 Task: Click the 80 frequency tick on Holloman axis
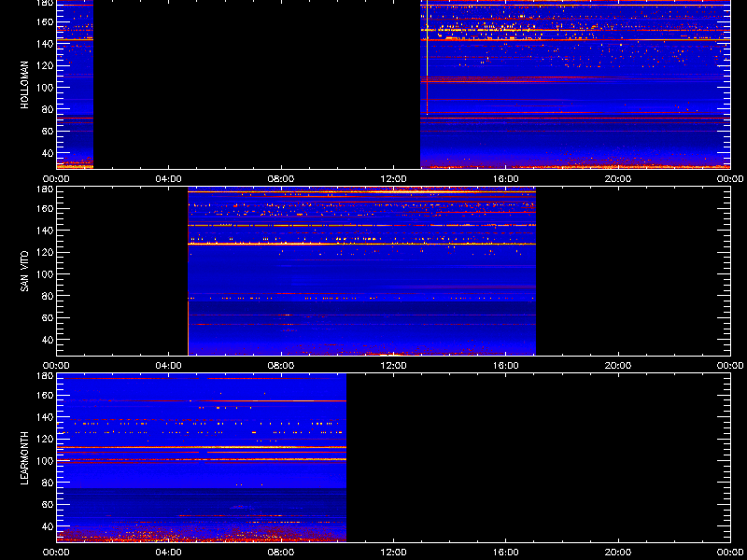[x=48, y=109]
